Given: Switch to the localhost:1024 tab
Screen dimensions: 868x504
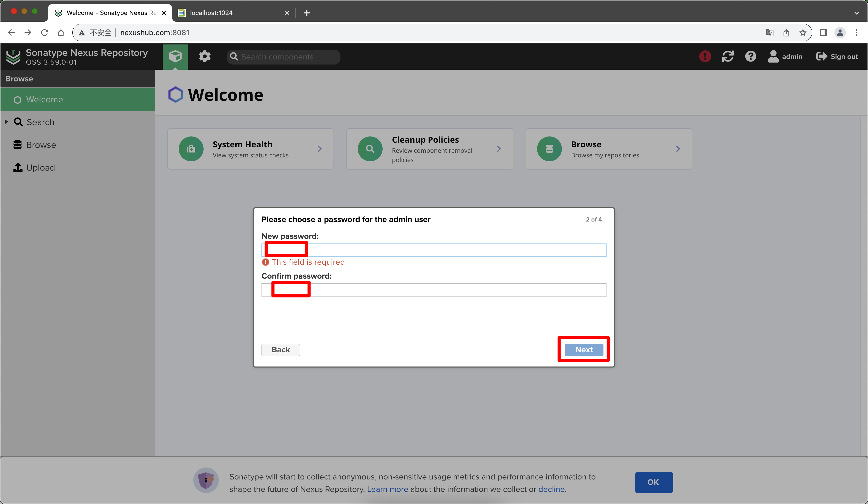Looking at the screenshot, I should (234, 13).
